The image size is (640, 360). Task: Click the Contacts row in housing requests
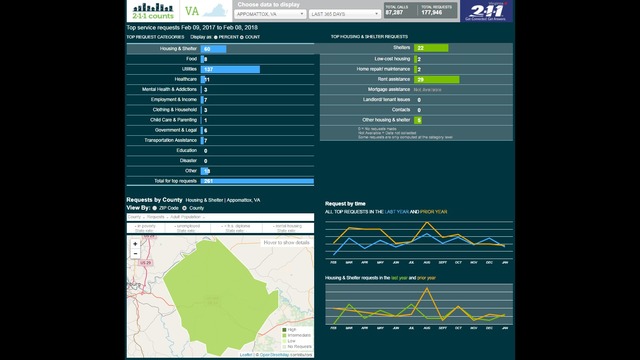point(416,110)
